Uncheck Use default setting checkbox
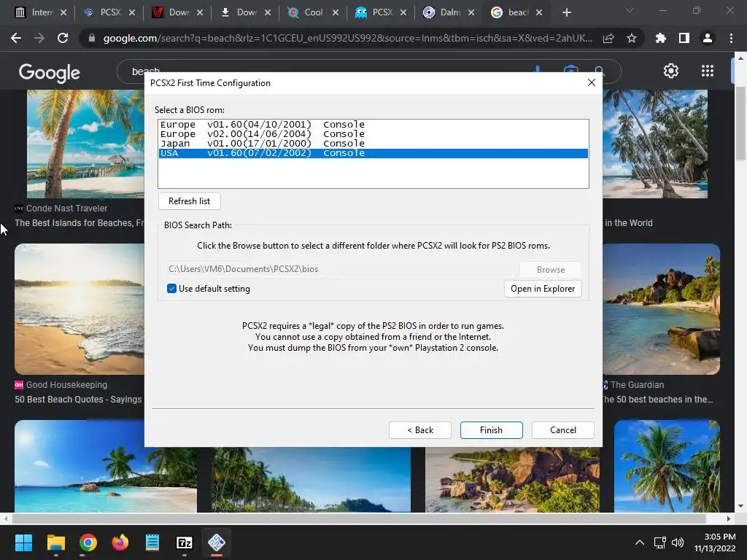The width and height of the screenshot is (747, 560). click(x=171, y=289)
